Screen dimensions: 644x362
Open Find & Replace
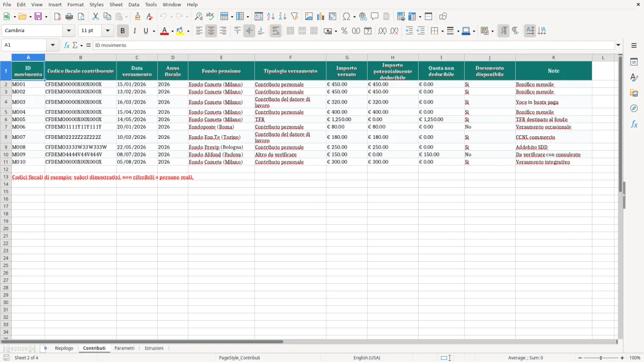(199, 17)
